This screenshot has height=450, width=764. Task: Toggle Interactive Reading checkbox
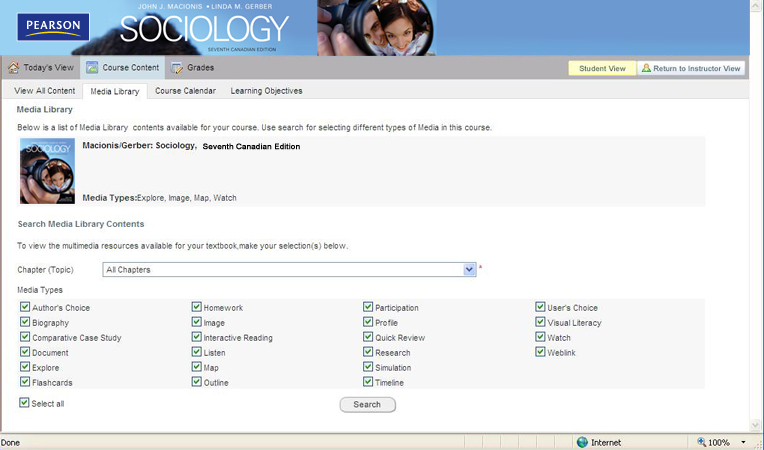pyautogui.click(x=196, y=337)
